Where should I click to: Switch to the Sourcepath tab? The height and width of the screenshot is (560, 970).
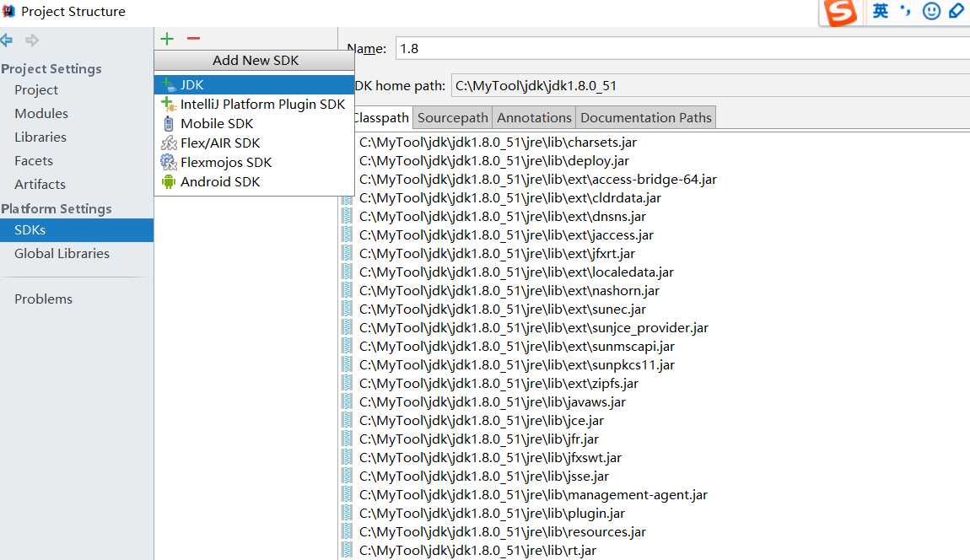pyautogui.click(x=452, y=117)
